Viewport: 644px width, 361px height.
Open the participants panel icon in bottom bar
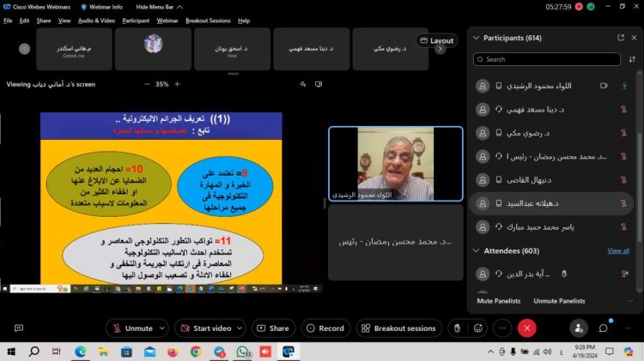579,328
